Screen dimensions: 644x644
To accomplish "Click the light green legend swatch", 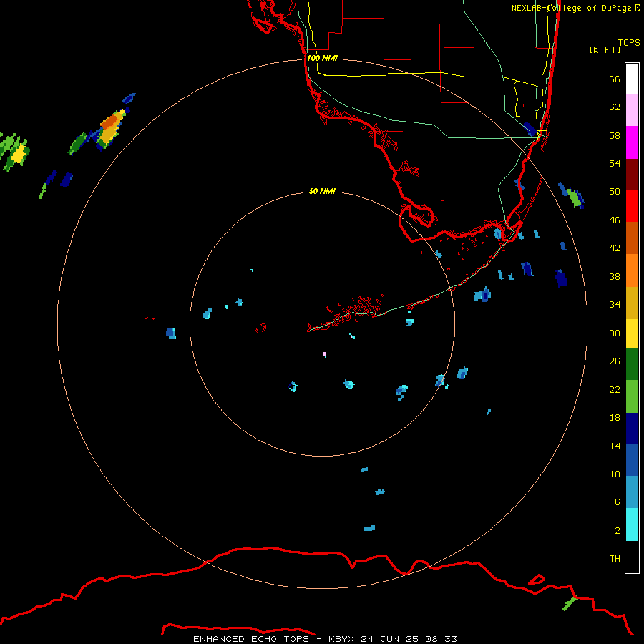I will 632,396.
